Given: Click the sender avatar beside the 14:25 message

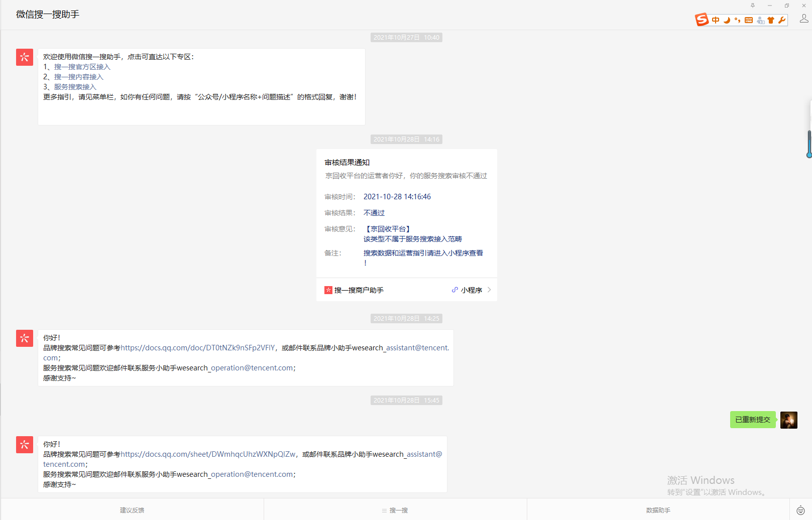Looking at the screenshot, I should click(x=25, y=338).
